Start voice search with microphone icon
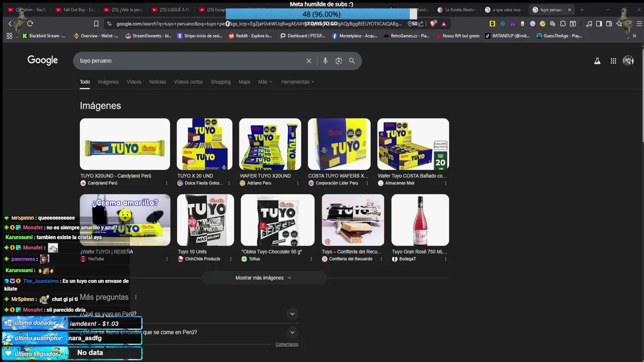The height and width of the screenshot is (362, 644). pyautogui.click(x=325, y=61)
